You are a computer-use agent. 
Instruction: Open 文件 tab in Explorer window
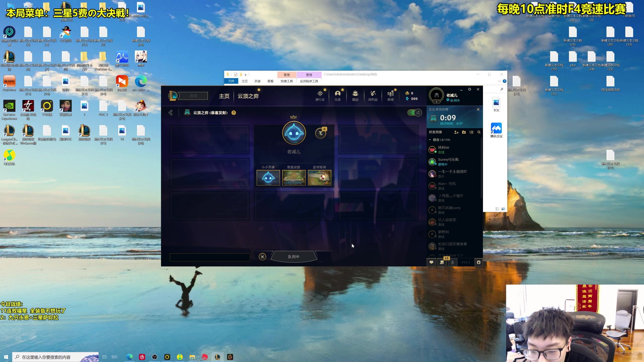point(231,81)
